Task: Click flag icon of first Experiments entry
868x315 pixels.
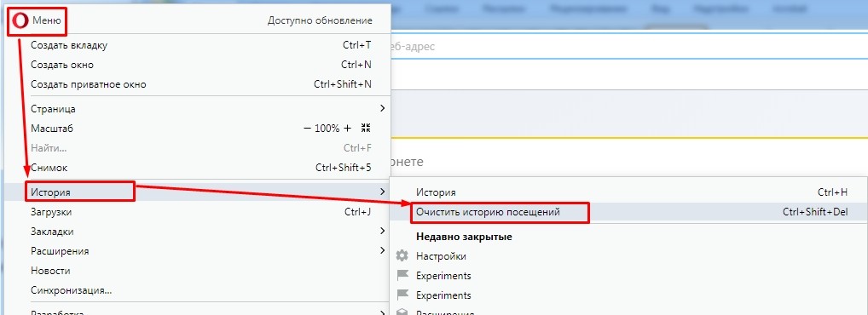Action: 402,276
